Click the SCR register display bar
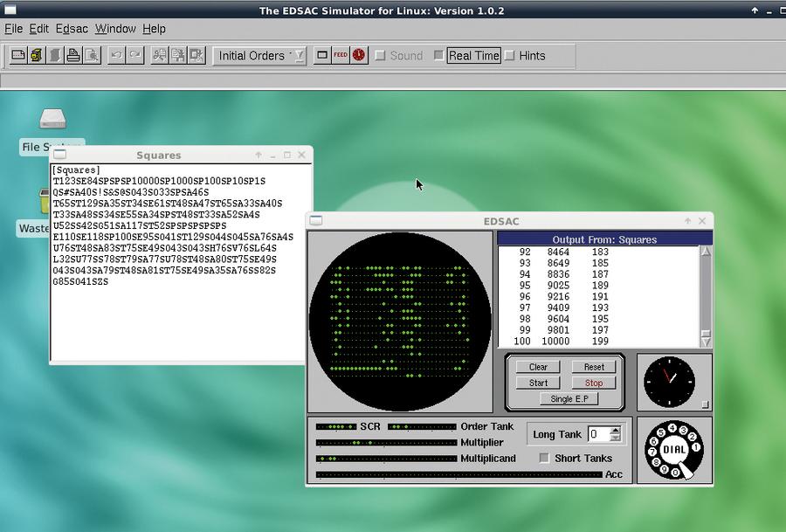This screenshot has width=786, height=532. 336,426
